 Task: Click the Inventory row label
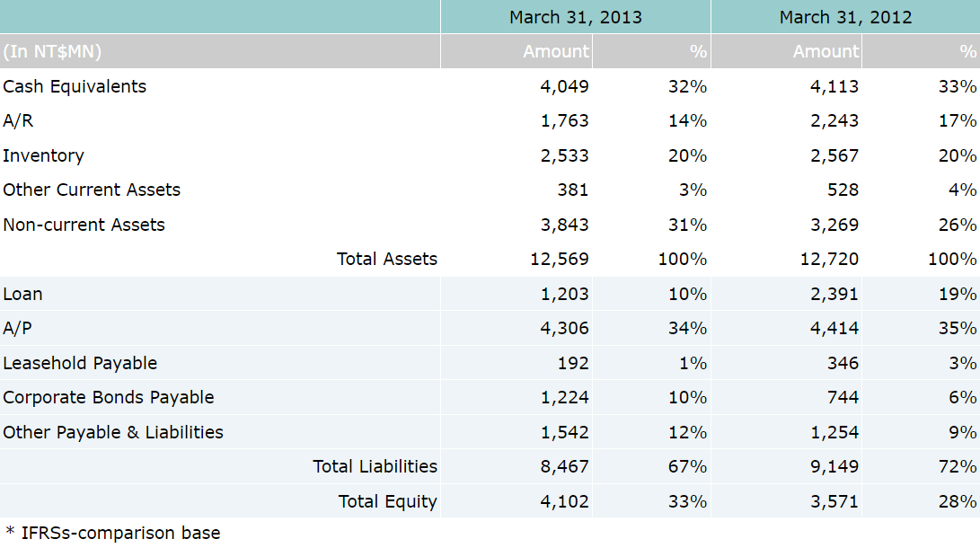click(43, 155)
